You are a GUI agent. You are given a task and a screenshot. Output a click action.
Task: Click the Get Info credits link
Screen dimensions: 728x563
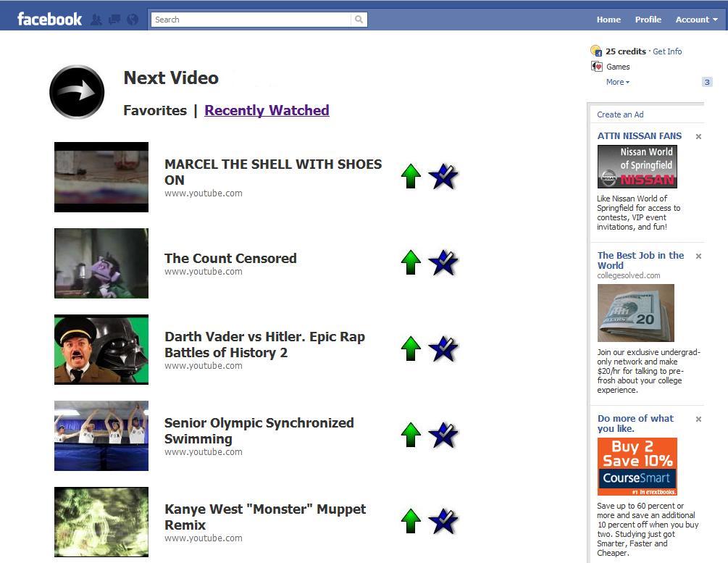[667, 51]
